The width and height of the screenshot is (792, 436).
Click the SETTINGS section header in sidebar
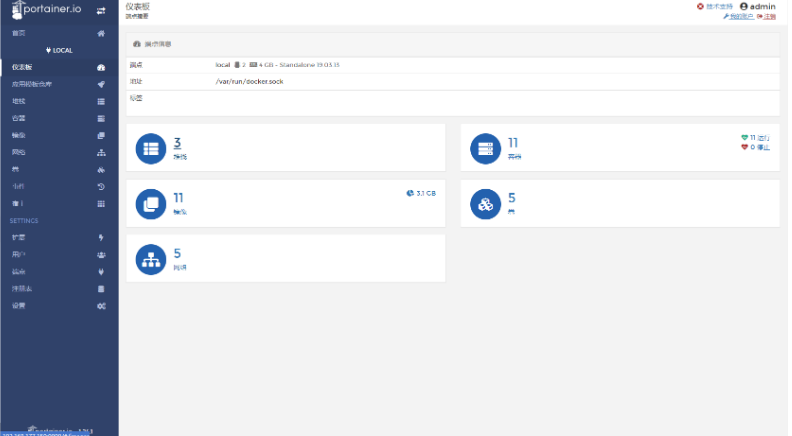pos(24,221)
